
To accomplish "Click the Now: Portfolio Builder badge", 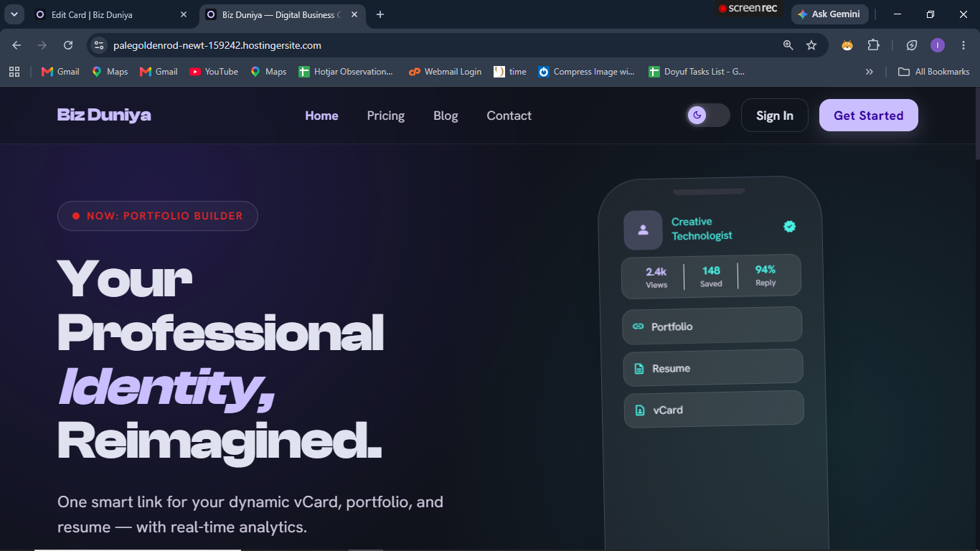I will click(x=158, y=216).
